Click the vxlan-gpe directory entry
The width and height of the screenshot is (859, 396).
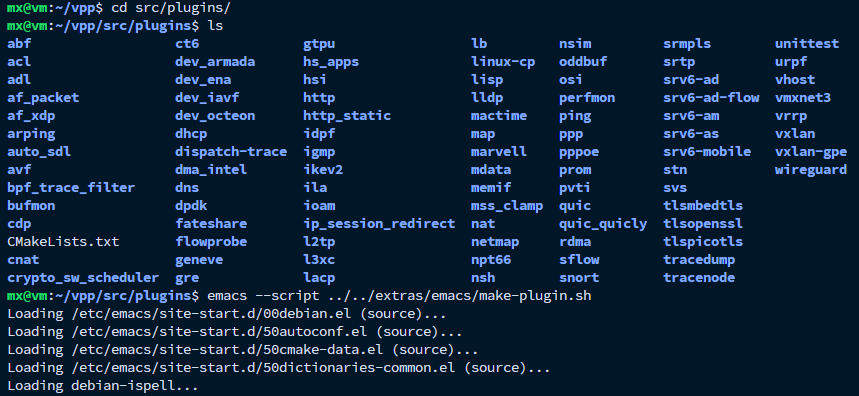coord(810,152)
